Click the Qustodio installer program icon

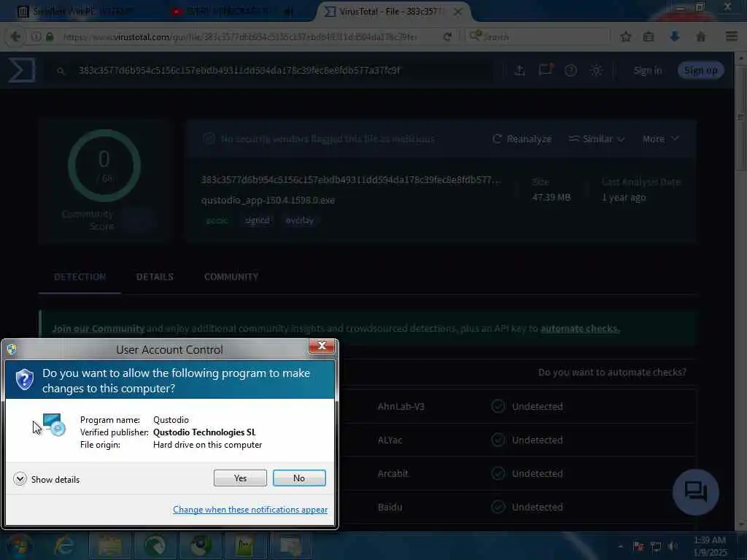[x=54, y=425]
